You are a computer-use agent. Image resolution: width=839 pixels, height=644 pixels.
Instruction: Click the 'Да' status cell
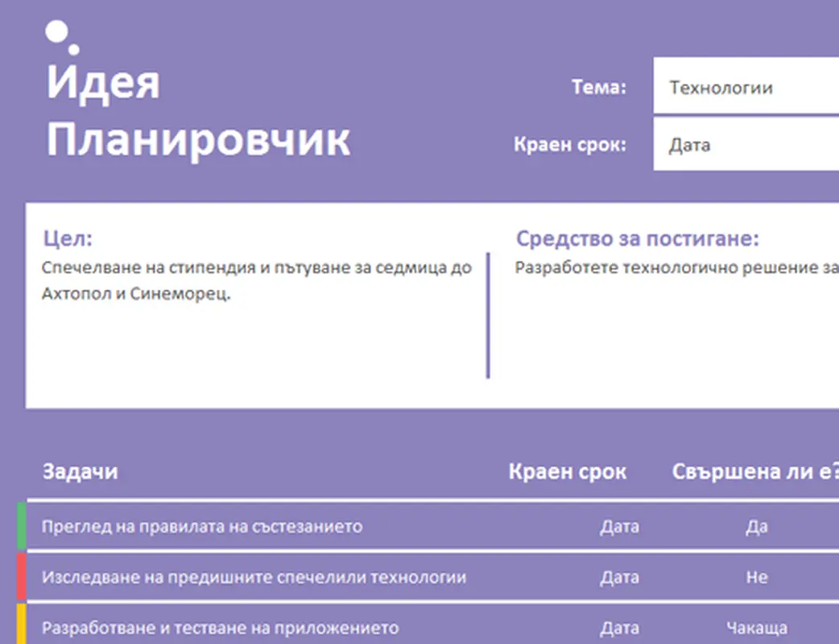(757, 526)
